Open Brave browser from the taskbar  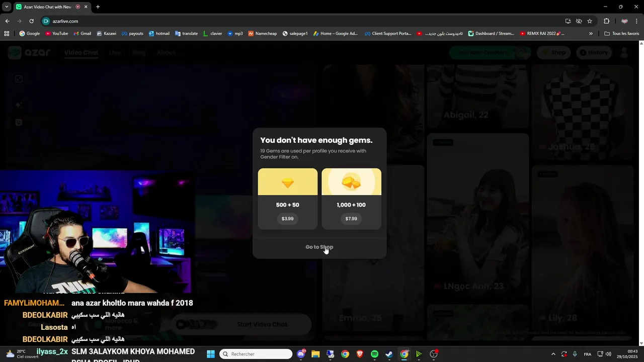click(360, 354)
